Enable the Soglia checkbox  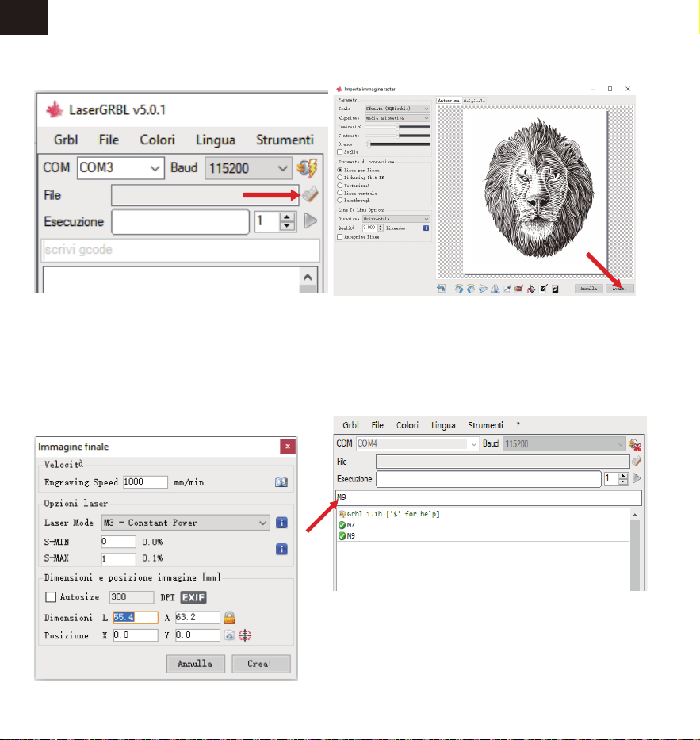339,152
